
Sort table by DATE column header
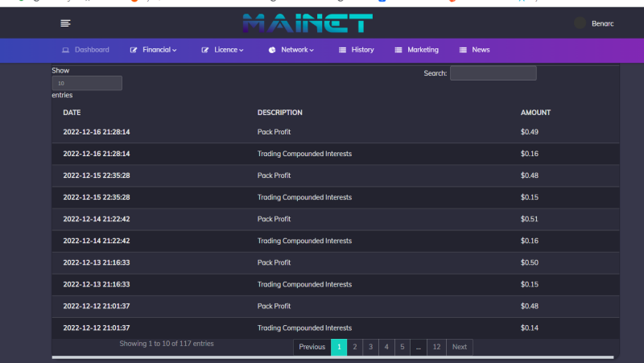point(72,113)
